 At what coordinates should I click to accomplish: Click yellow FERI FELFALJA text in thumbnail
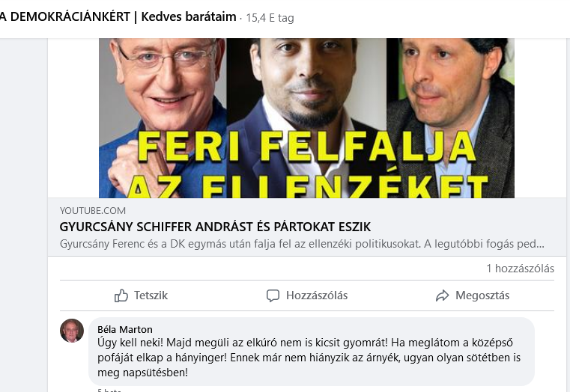pos(307,147)
